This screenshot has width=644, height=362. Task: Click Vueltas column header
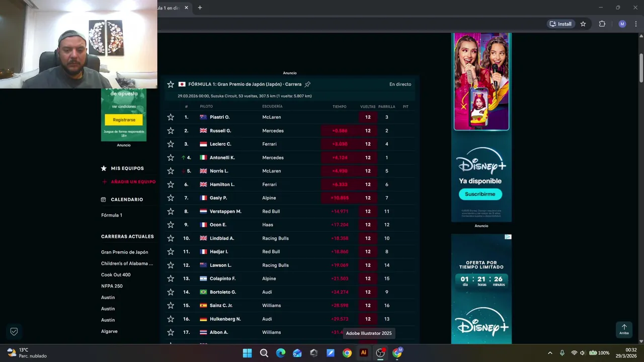tap(368, 107)
